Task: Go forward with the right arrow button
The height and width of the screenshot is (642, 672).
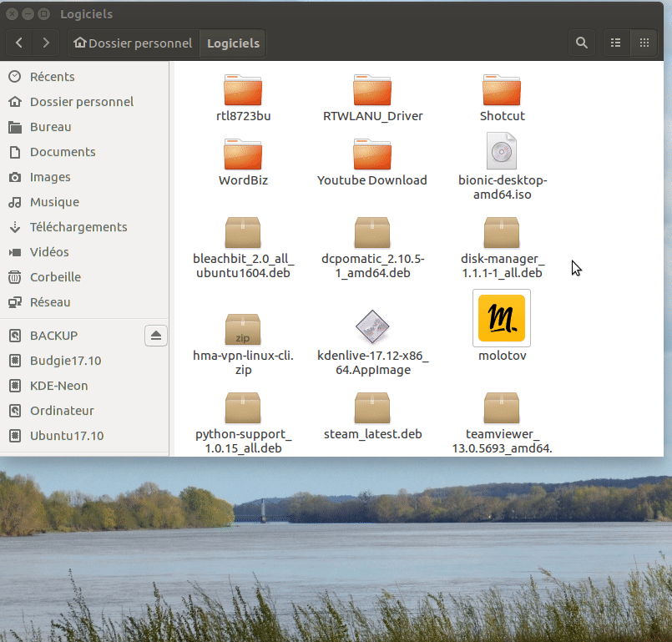Action: 46,43
